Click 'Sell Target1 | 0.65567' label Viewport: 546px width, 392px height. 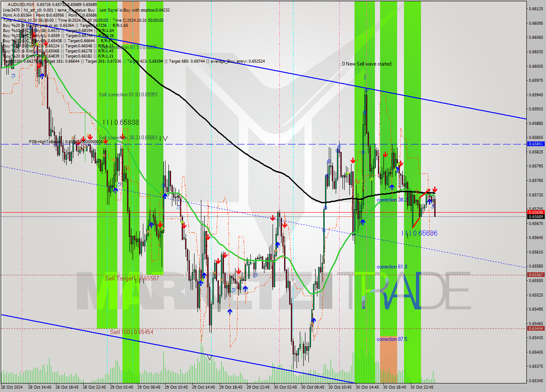[x=132, y=278]
